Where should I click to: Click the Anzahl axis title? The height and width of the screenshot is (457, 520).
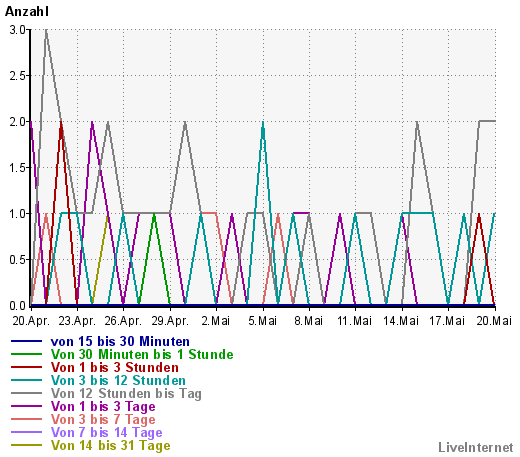[x=27, y=12]
